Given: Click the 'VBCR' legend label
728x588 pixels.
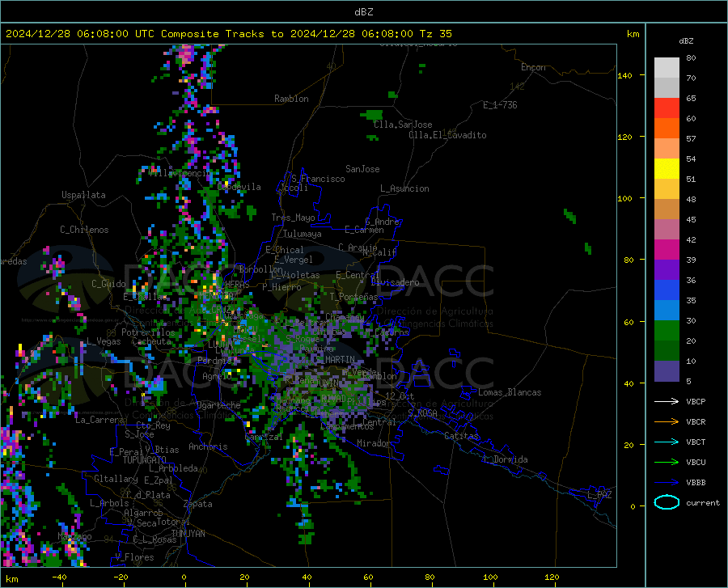Looking at the screenshot, I should 696,422.
